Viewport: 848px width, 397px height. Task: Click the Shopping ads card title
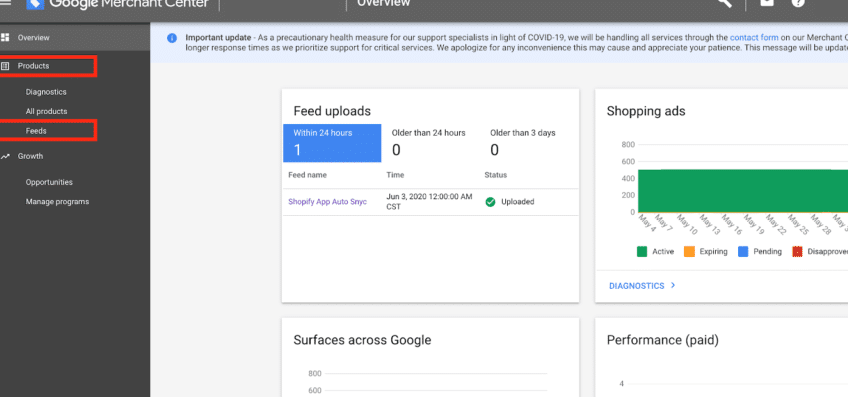click(x=646, y=111)
